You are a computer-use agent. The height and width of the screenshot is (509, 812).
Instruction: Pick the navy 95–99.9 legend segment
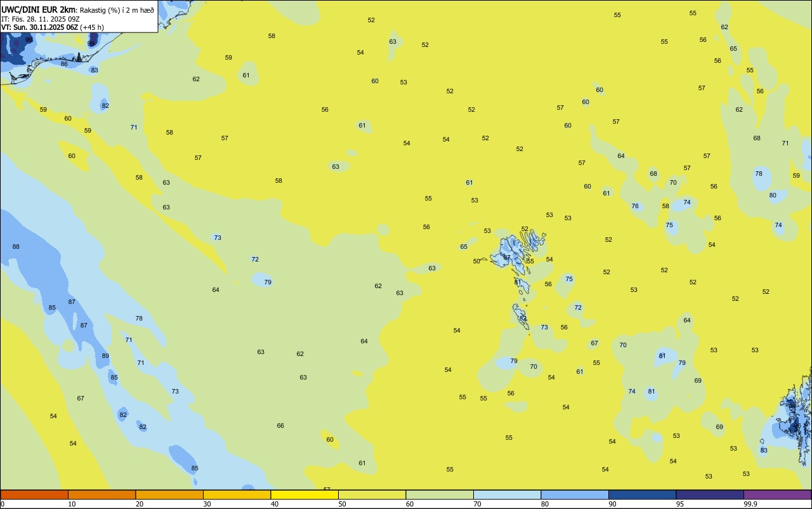(x=710, y=494)
